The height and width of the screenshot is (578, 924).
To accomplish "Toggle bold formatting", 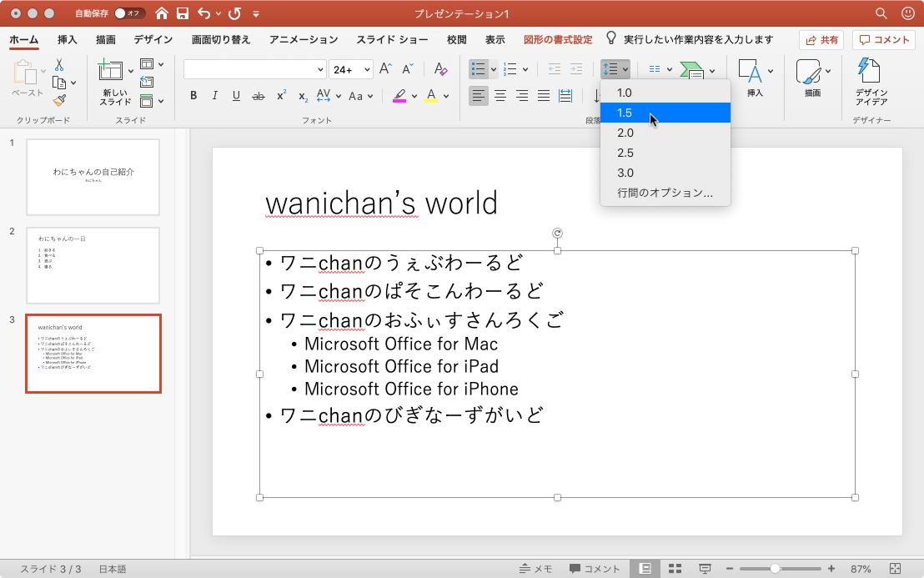I will [x=193, y=95].
